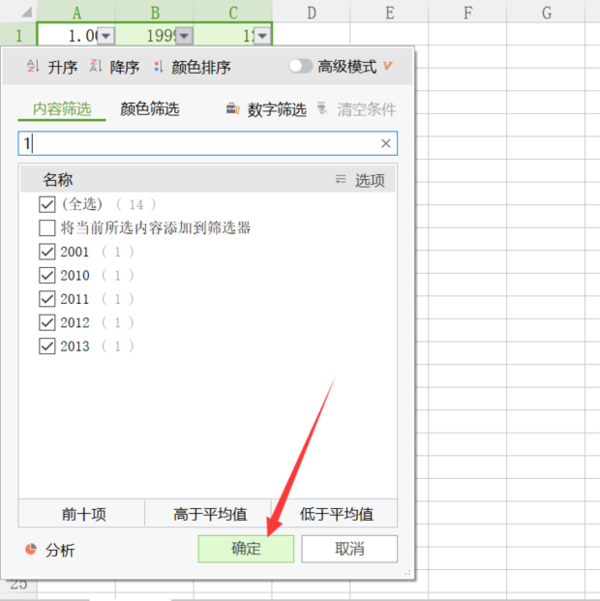
Task: Select column C header
Action: click(233, 11)
